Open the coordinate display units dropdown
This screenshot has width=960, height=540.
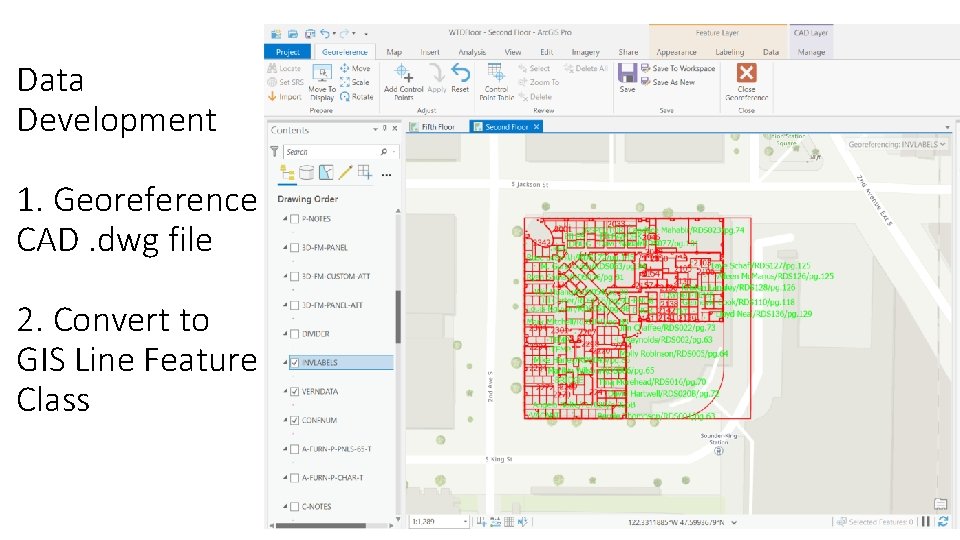pos(734,522)
